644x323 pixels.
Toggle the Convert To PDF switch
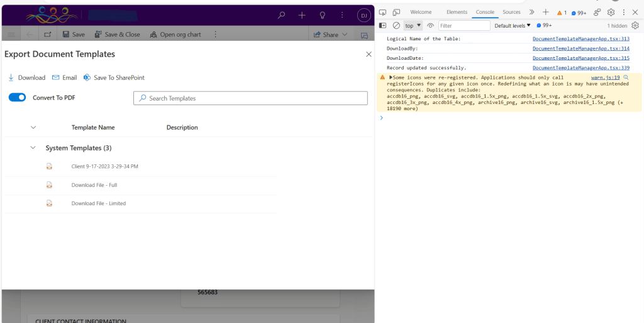18,98
